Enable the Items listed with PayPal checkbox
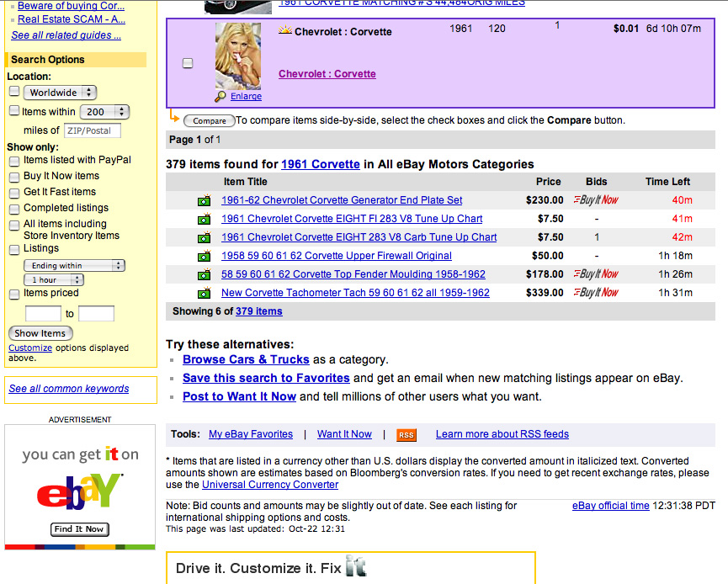 point(14,161)
